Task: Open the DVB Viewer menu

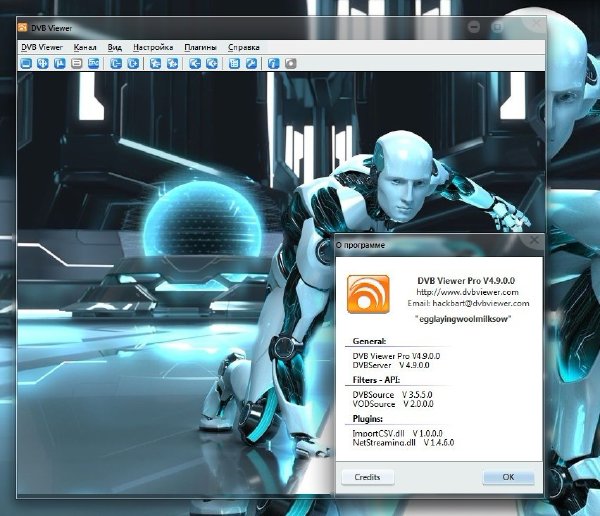Action: (x=42, y=47)
